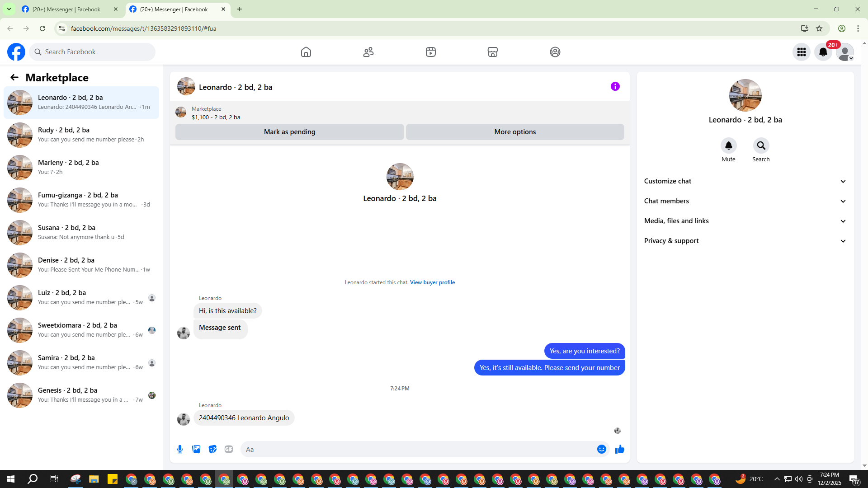Open Rudy's conversation in the list
The image size is (868, 488).
81,135
